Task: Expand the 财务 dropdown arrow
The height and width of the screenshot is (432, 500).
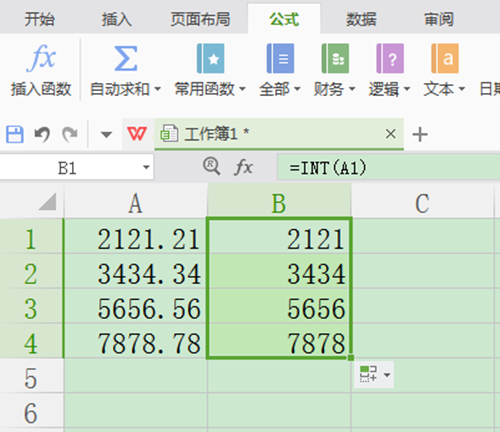Action: click(352, 89)
